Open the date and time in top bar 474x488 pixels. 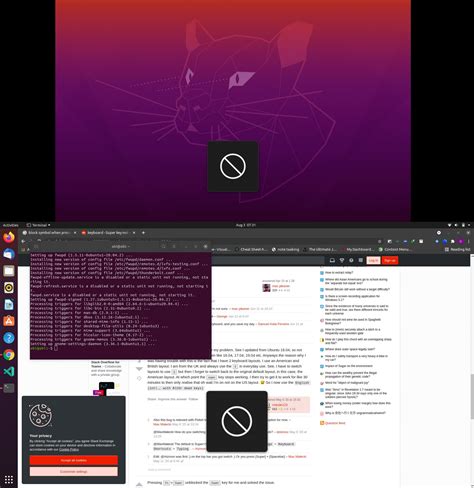(x=246, y=225)
